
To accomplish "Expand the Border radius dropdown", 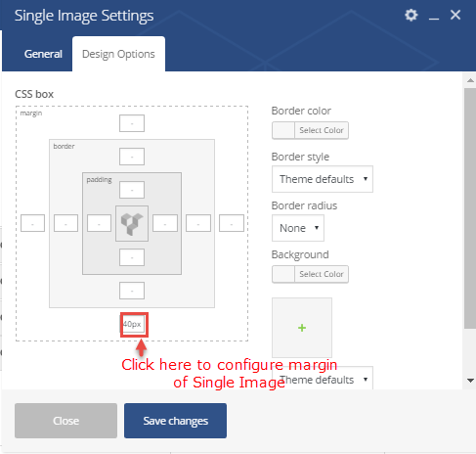I will click(298, 228).
